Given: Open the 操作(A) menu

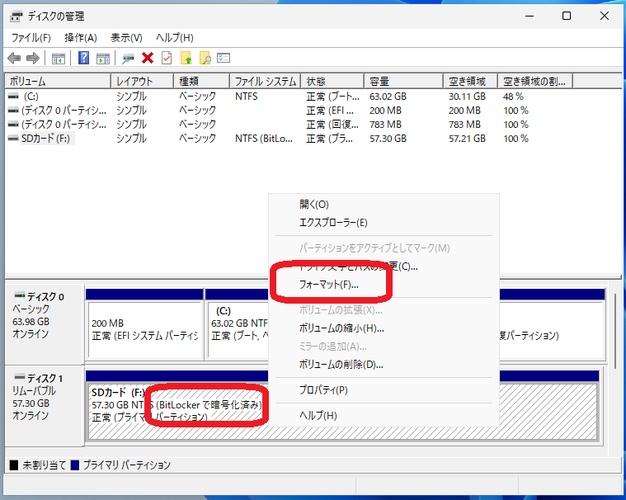Looking at the screenshot, I should click(x=81, y=38).
